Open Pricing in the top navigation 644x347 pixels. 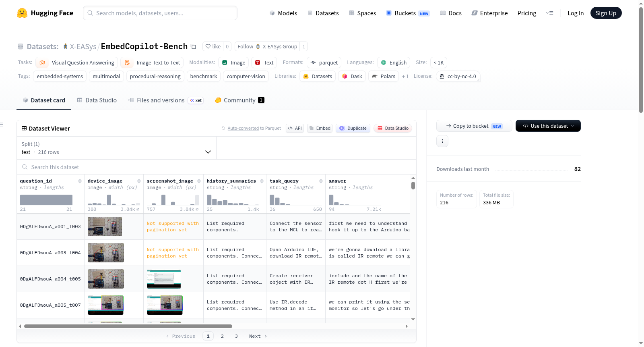[527, 13]
